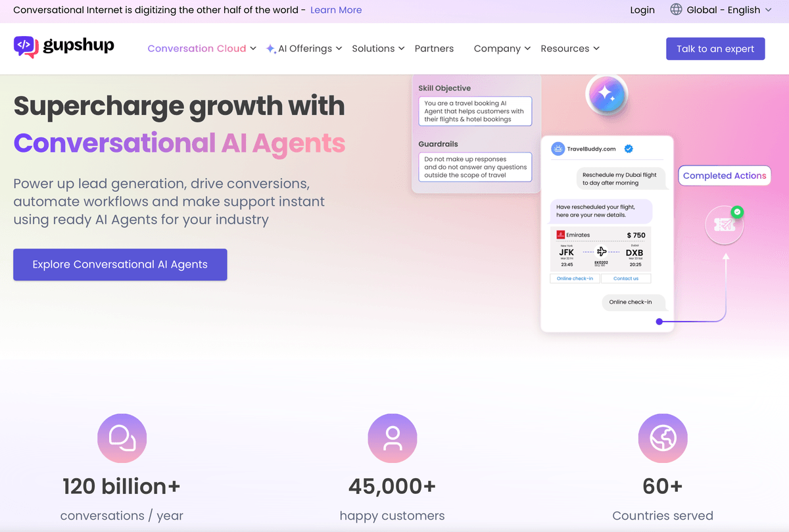
Task: Click the 'Guardrails' label
Action: point(438,144)
